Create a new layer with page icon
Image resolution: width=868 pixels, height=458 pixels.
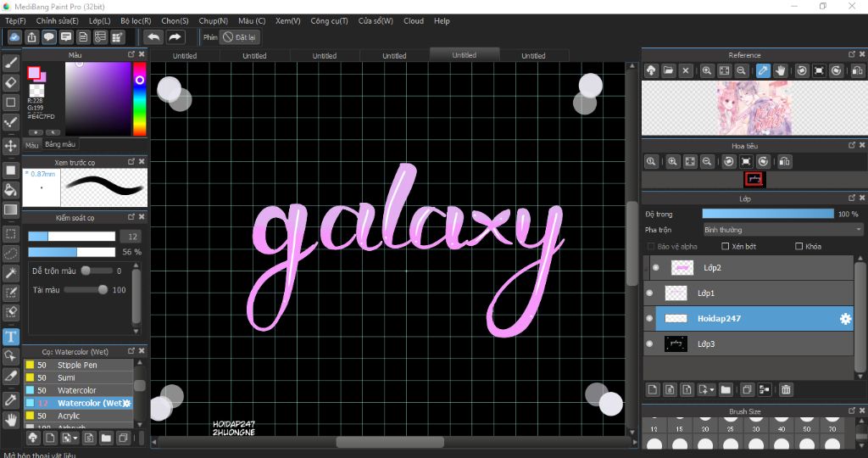click(653, 390)
